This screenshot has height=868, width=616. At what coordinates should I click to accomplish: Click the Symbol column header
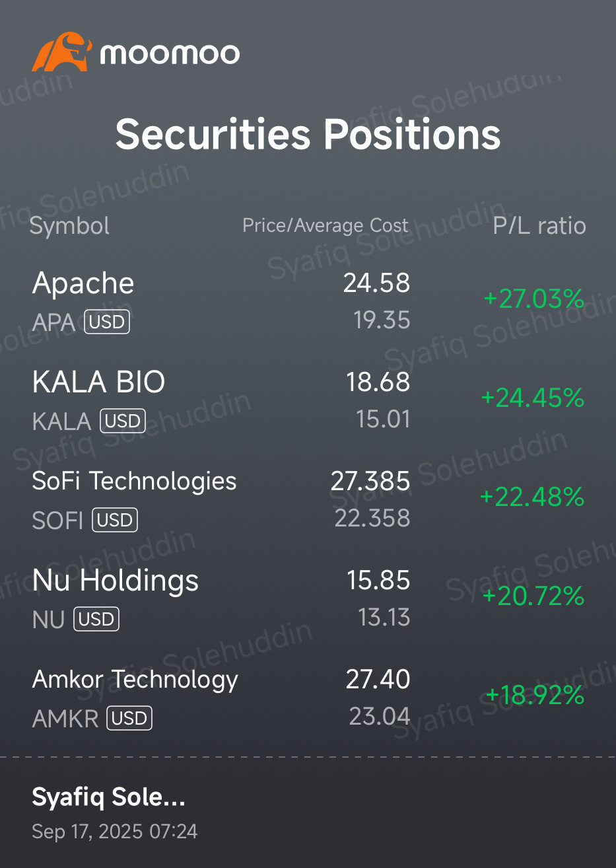coord(70,226)
